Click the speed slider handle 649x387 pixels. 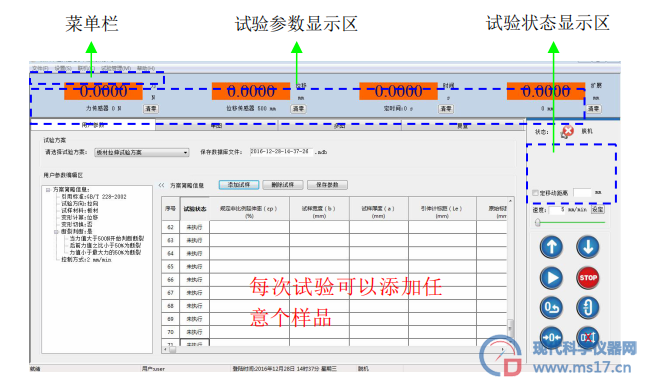(x=538, y=223)
